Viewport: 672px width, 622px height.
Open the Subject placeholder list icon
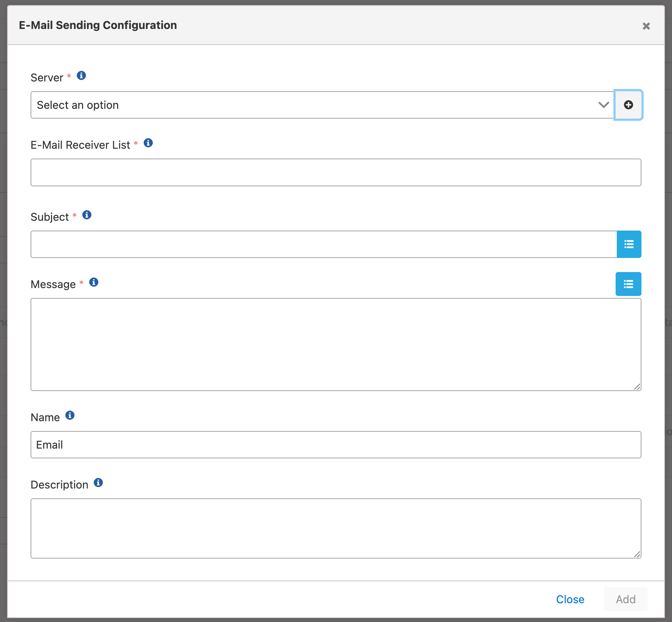point(629,244)
